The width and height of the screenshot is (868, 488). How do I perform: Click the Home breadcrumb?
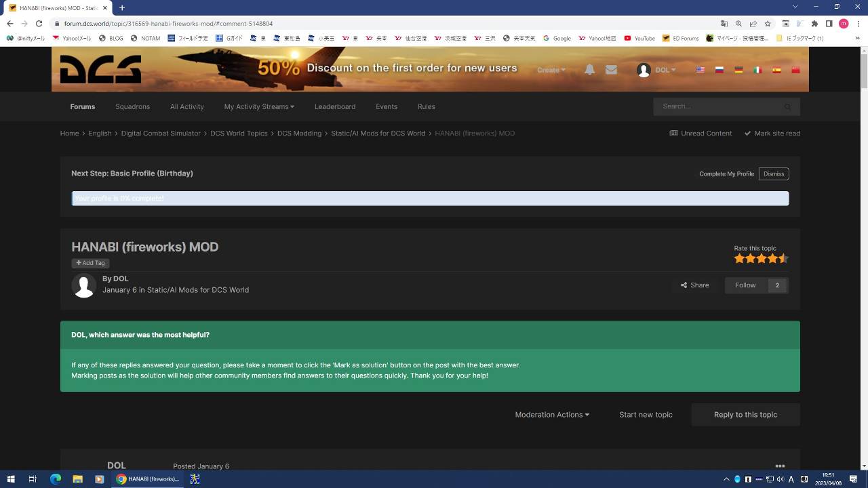point(69,134)
